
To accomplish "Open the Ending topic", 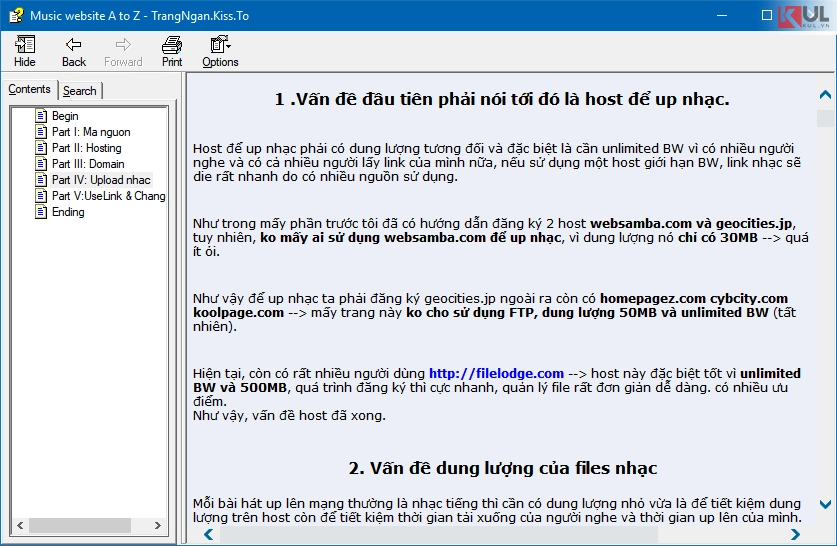I will 68,212.
